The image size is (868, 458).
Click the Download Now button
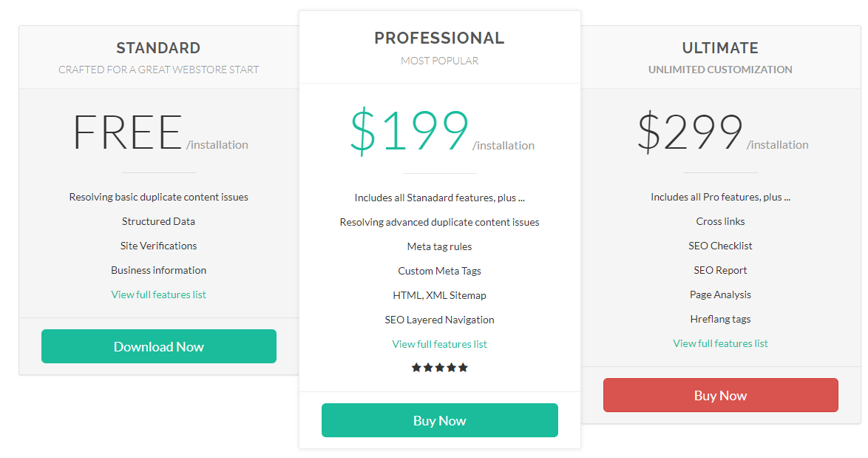(159, 346)
